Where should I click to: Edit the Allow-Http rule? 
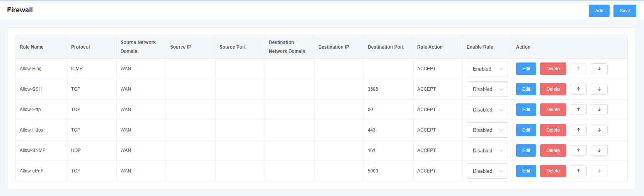coord(526,110)
